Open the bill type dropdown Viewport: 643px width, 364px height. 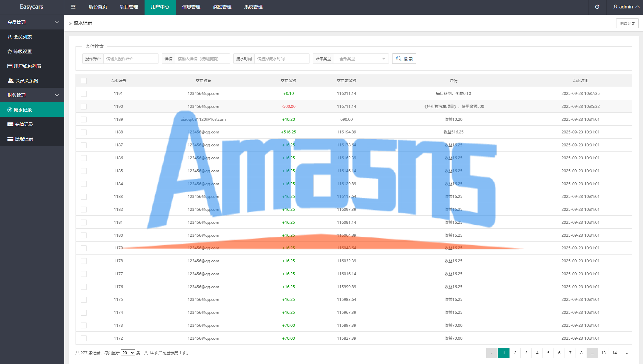[361, 59]
